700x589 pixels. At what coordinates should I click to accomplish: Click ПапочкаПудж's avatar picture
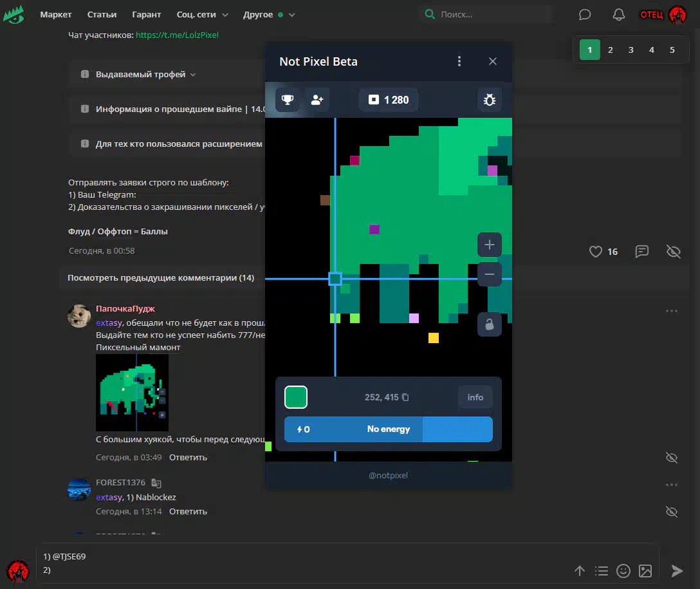point(79,315)
